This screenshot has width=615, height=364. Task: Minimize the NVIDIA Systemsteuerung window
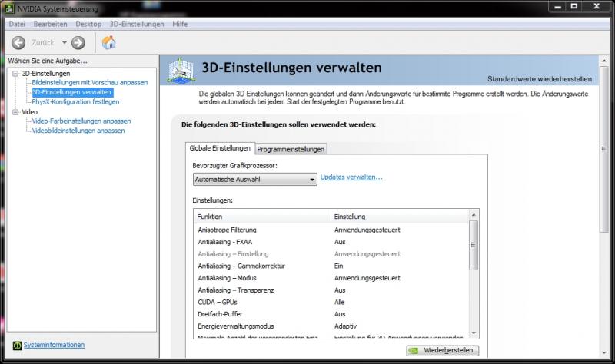(x=557, y=6)
